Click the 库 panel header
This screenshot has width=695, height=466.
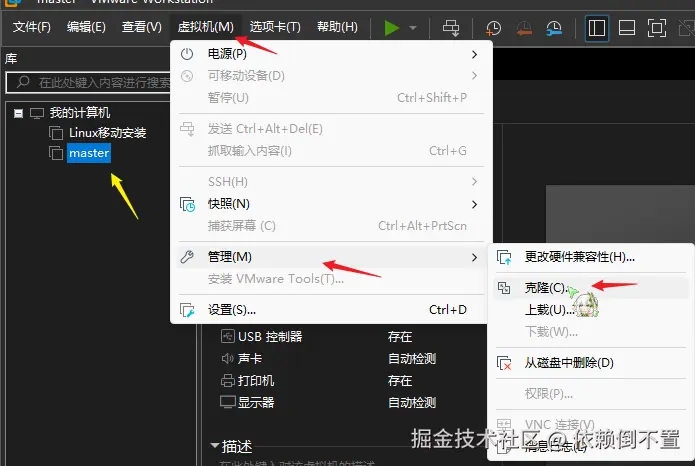[x=11, y=59]
